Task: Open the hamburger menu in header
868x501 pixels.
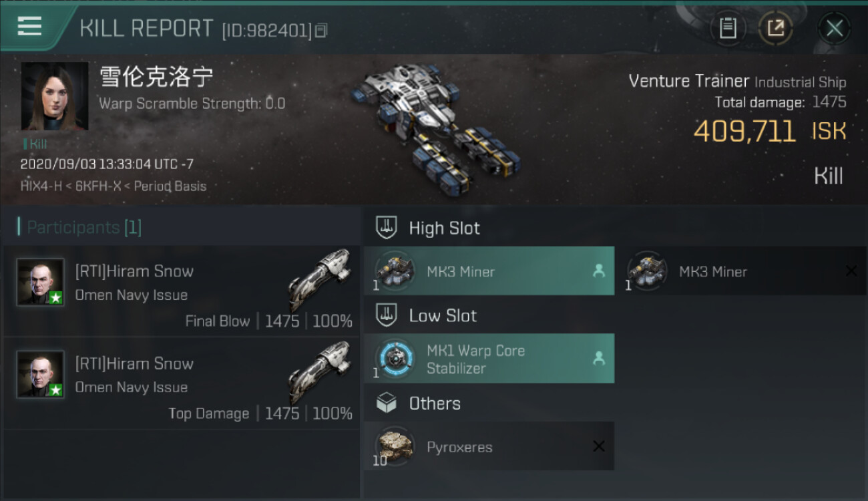Action: (x=30, y=27)
